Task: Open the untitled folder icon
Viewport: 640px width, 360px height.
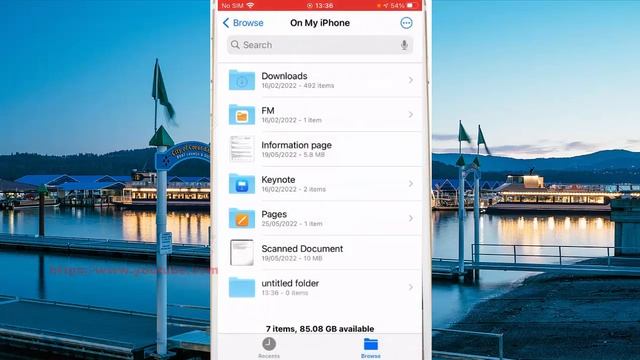Action: pos(242,287)
